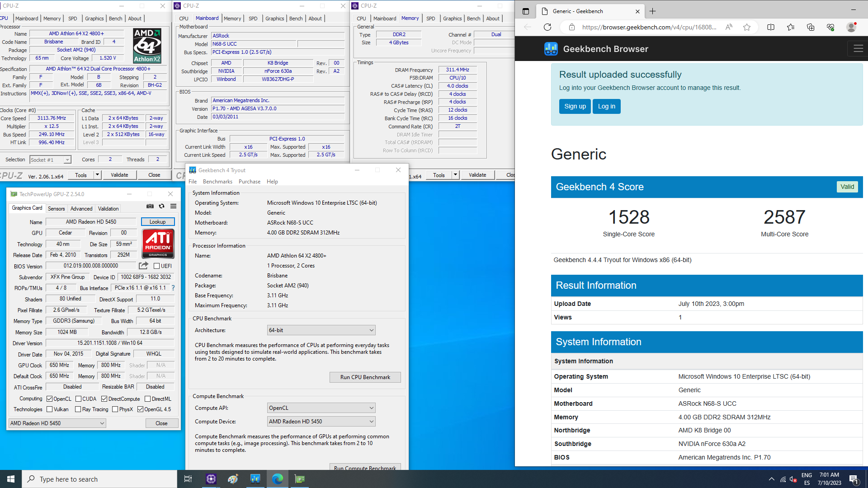
Task: Open the GPU-Z graphics card selector dropdown
Action: pyautogui.click(x=57, y=423)
